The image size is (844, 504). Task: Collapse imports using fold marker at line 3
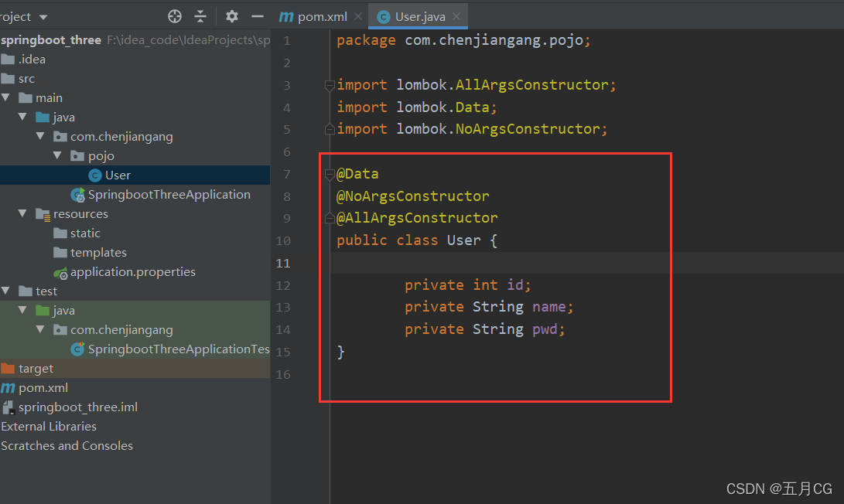coord(330,85)
